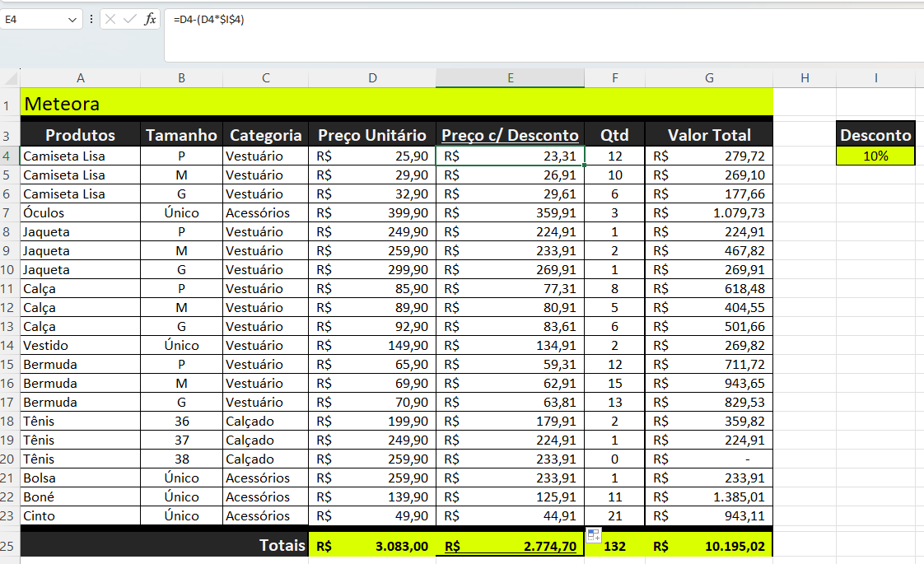Click the Tamanho header cell
This screenshot has height=564, width=924.
pos(181,135)
